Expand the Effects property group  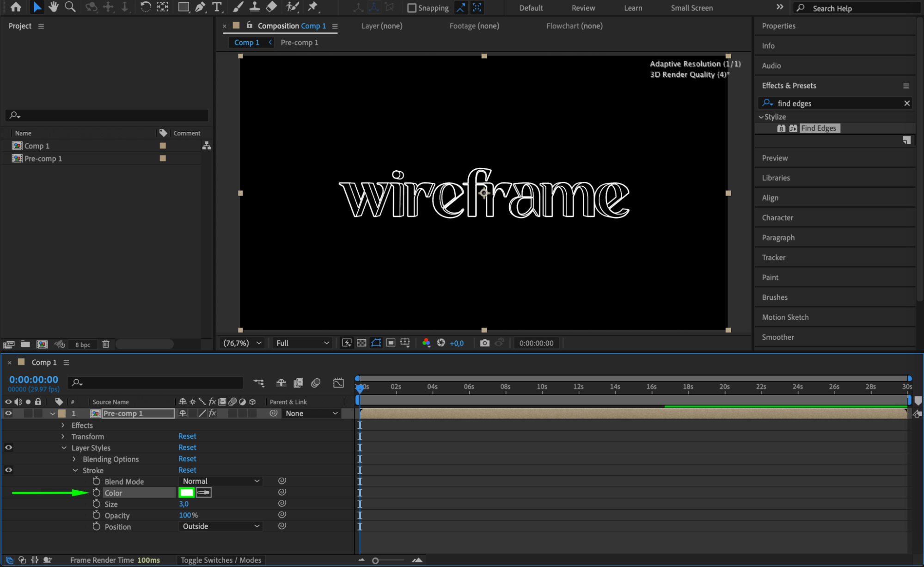(63, 425)
